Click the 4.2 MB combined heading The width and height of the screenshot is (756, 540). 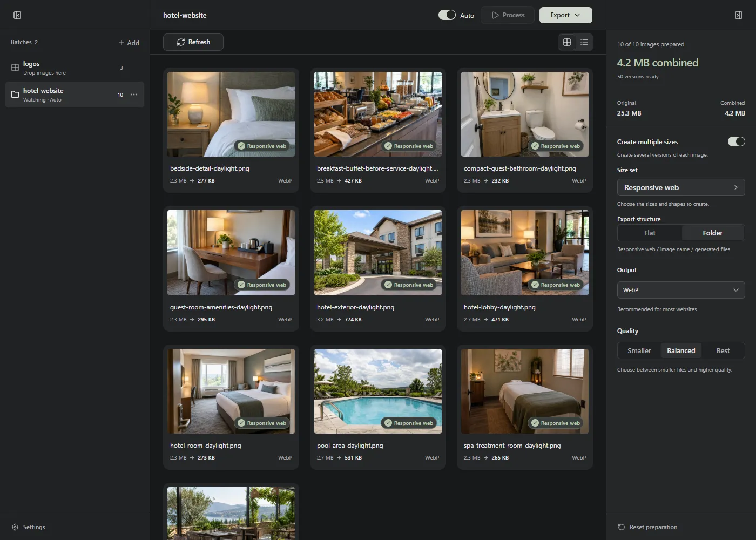coord(658,63)
